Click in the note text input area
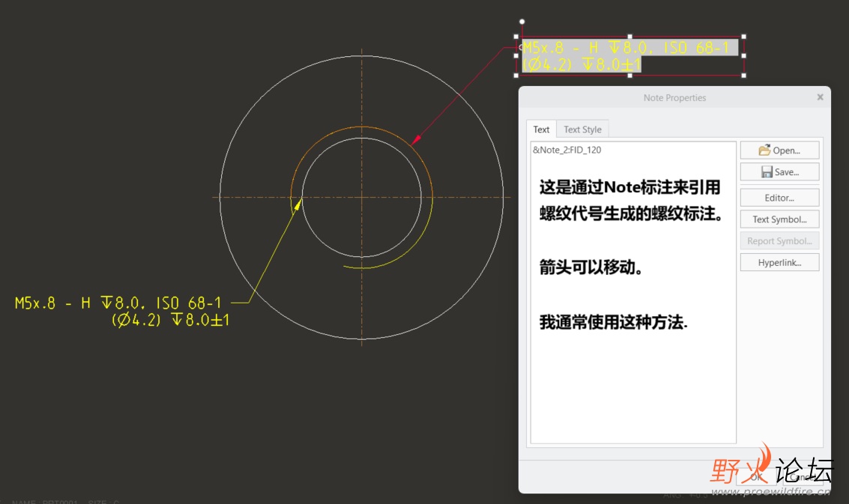849x504 pixels. coord(633,292)
